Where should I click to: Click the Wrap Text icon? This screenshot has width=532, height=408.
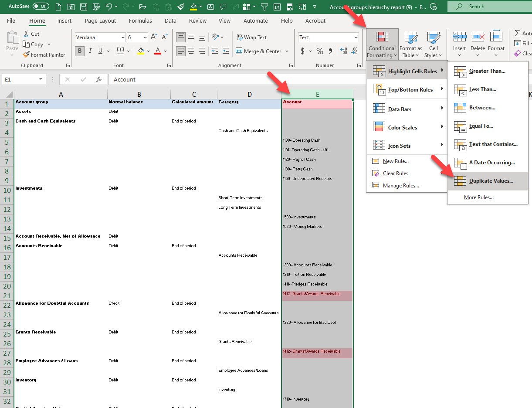[x=251, y=37]
